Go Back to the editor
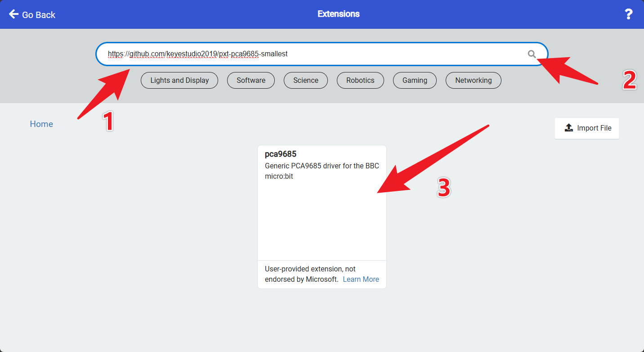644x352 pixels. (32, 14)
